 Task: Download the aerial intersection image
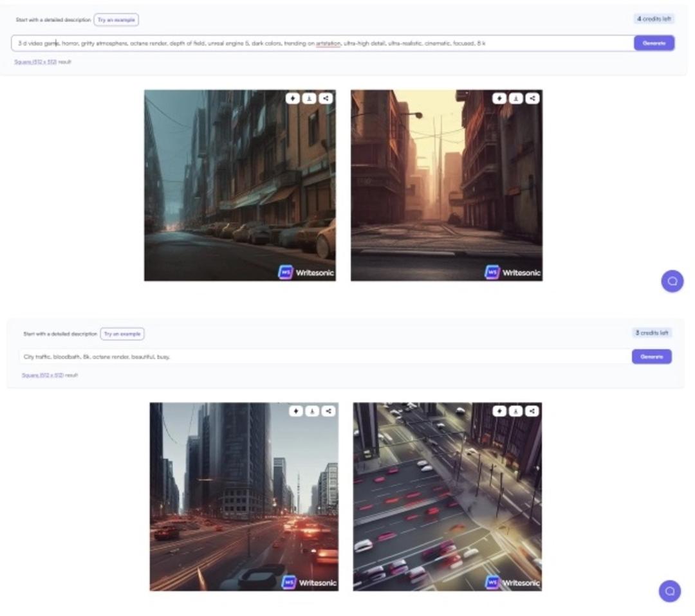click(x=515, y=411)
